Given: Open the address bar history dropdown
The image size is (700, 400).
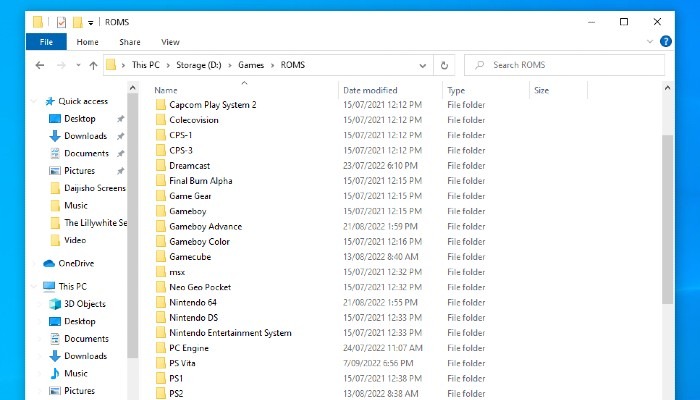Looking at the screenshot, I should tap(422, 66).
